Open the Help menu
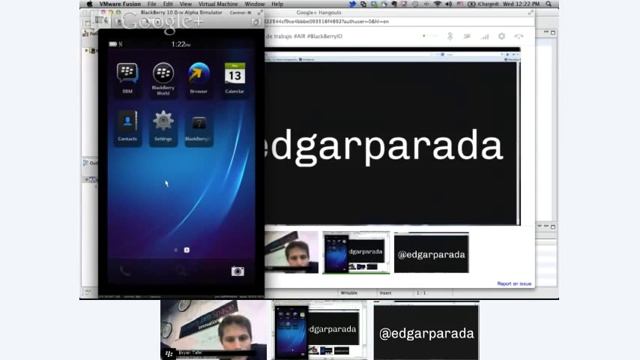Image resolution: width=640 pixels, height=360 pixels. click(277, 4)
